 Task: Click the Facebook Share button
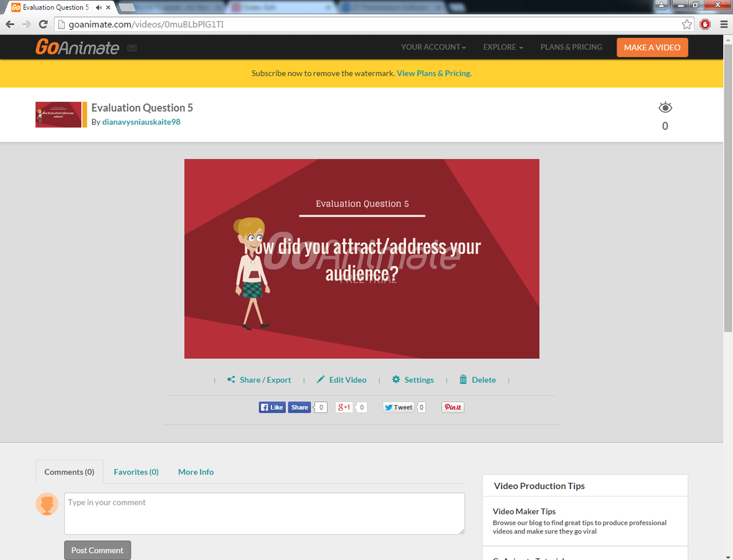click(x=299, y=408)
